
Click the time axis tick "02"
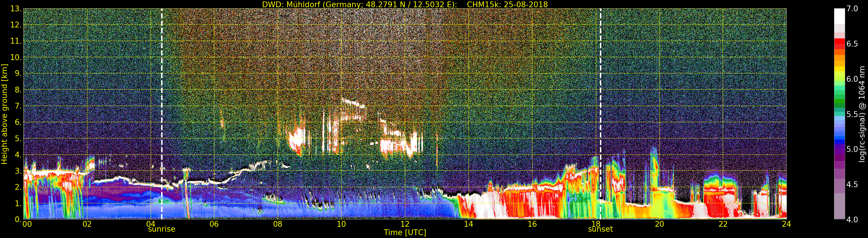point(87,224)
